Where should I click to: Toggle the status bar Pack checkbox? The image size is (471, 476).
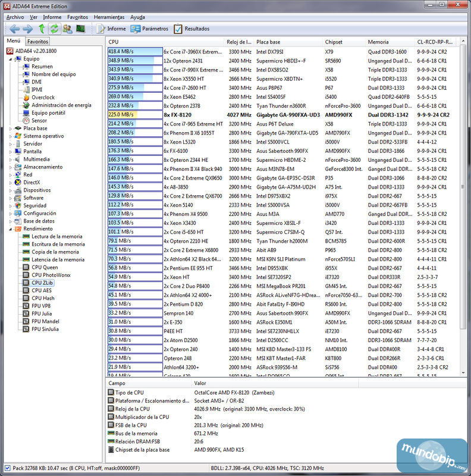8,468
